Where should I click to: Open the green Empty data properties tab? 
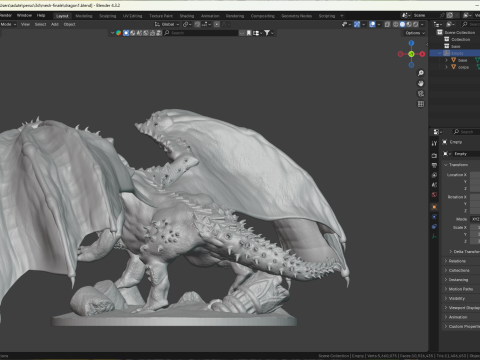434,236
